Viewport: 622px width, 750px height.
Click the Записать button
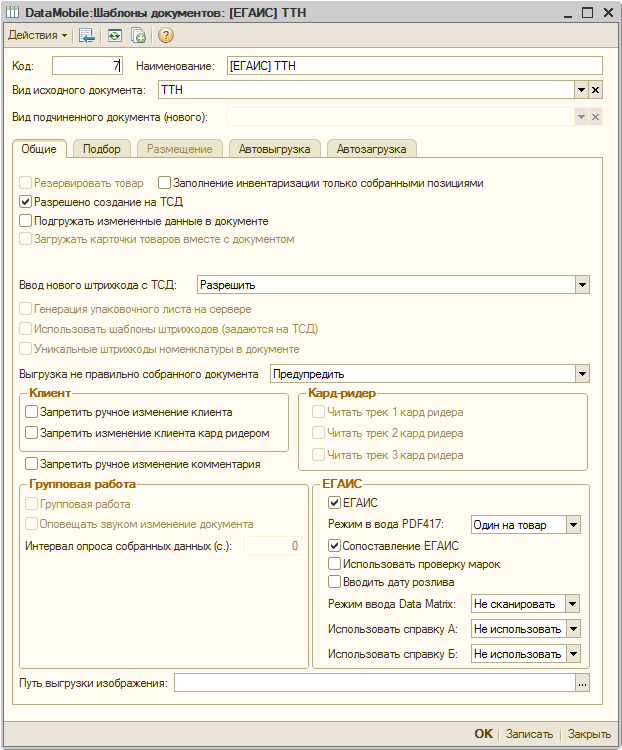(529, 734)
